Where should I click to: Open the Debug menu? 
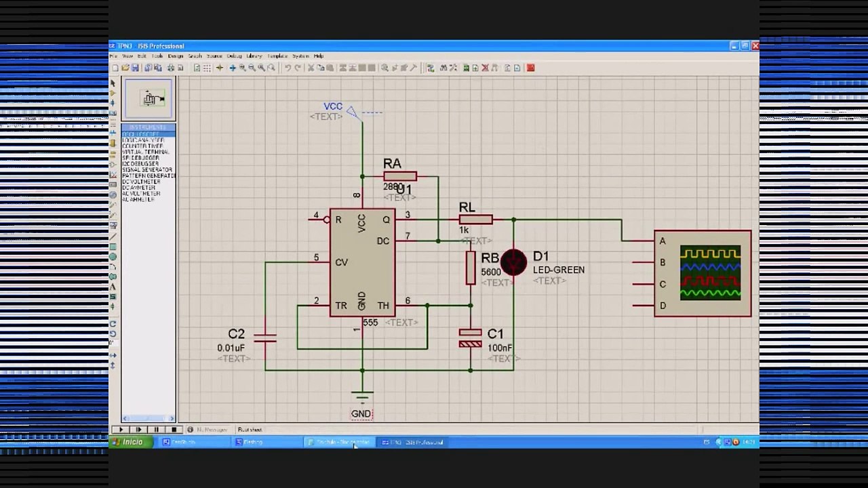pyautogui.click(x=234, y=56)
